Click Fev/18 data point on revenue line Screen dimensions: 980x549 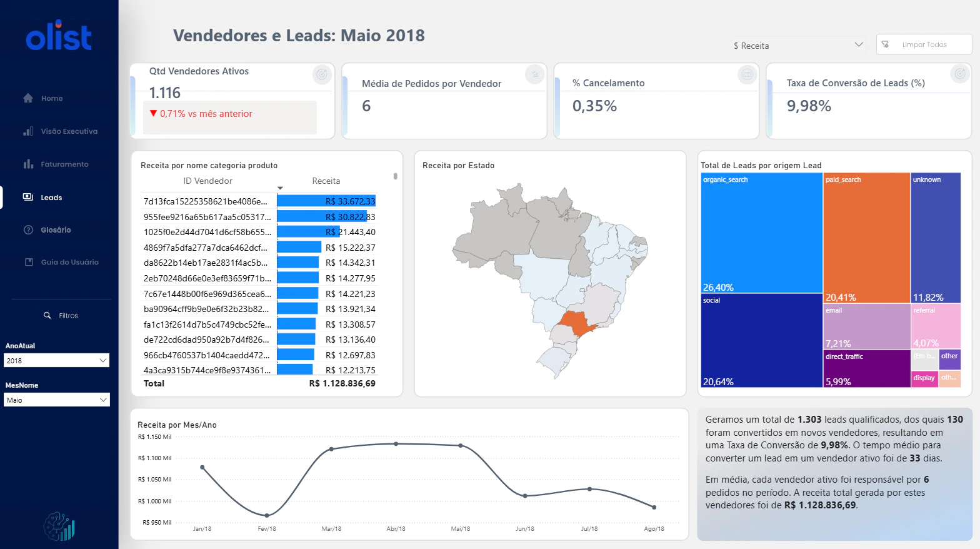tap(267, 515)
